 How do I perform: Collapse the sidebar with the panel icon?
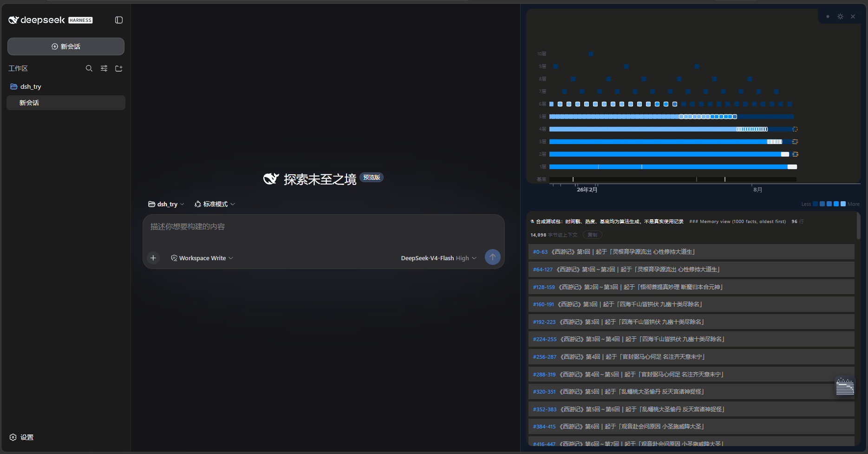click(x=119, y=20)
